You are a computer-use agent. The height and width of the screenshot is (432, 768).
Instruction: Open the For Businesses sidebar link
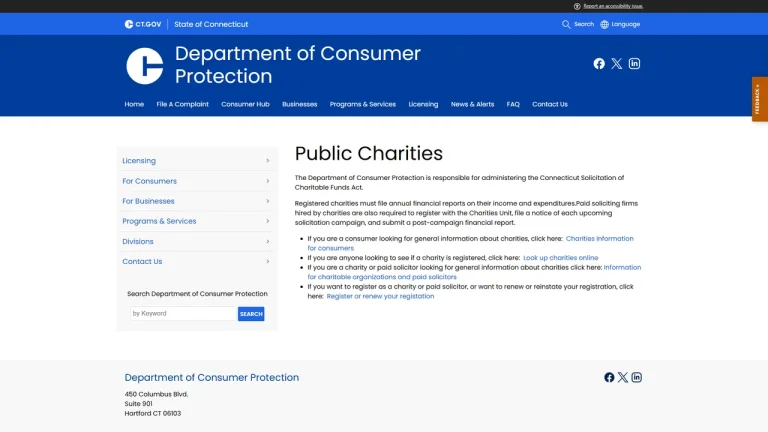tap(148, 201)
